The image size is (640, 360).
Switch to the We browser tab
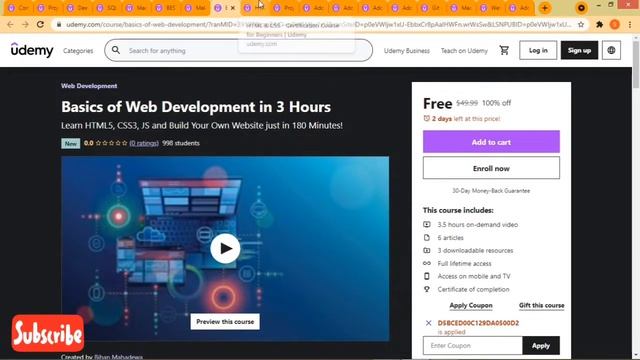click(491, 8)
